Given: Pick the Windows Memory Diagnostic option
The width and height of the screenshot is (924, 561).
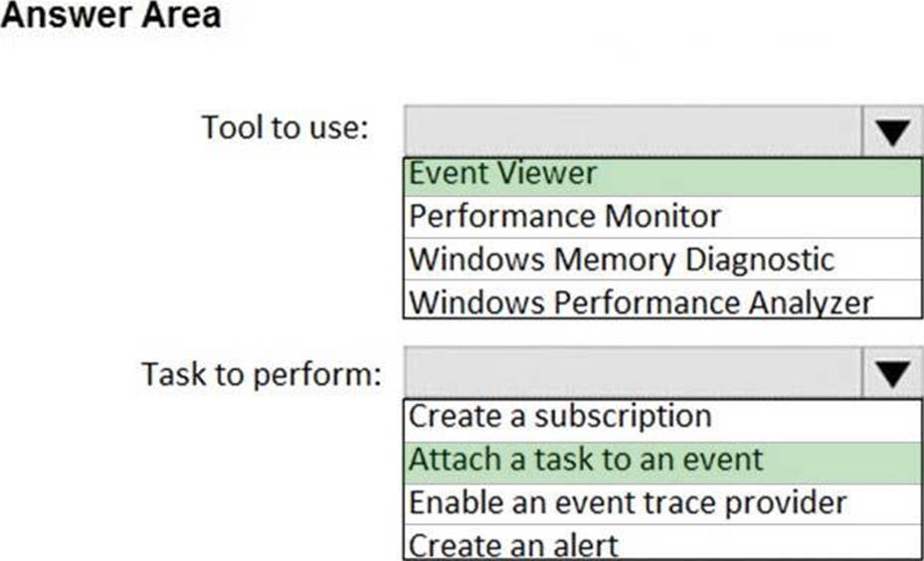Looking at the screenshot, I should point(621,259).
